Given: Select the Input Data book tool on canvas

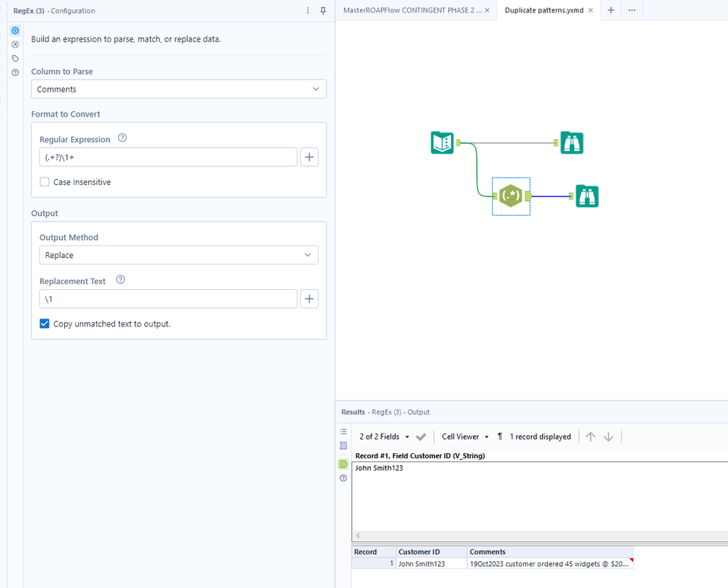Looking at the screenshot, I should tap(442, 143).
